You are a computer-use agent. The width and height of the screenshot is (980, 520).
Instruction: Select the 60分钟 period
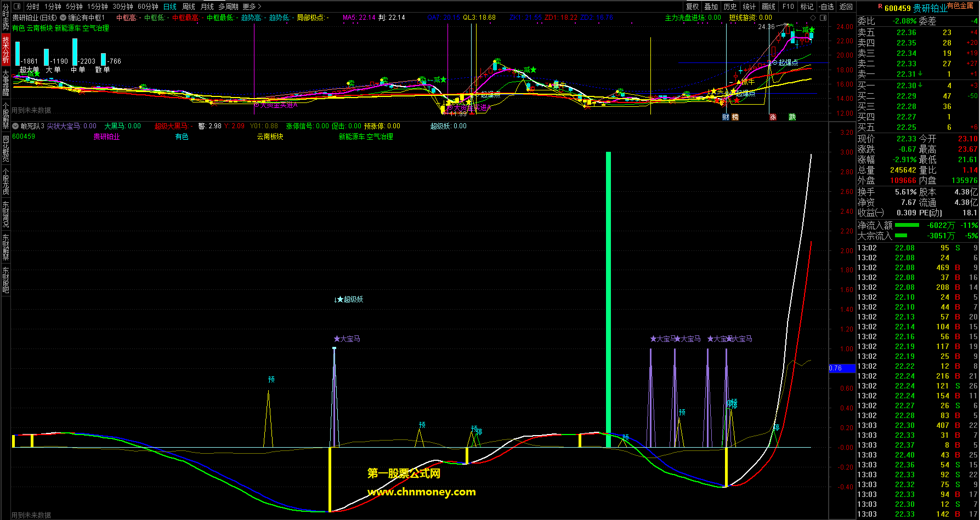[148, 7]
